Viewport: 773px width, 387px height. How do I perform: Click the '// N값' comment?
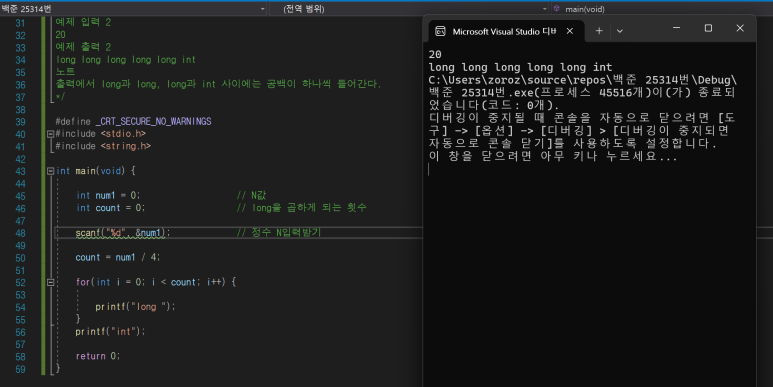pyautogui.click(x=251, y=196)
